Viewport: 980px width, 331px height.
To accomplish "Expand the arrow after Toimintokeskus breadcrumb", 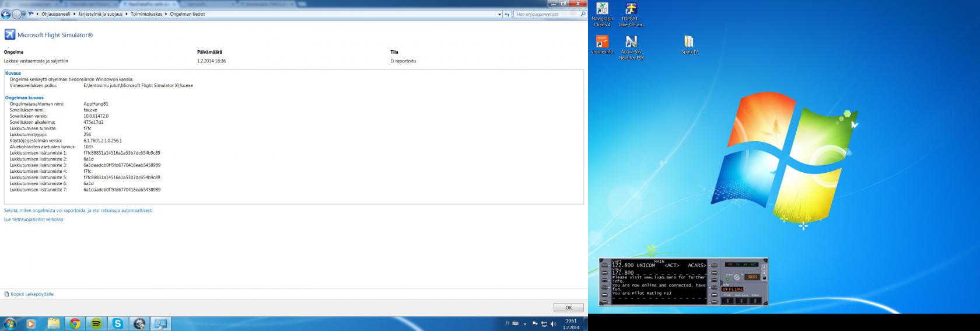I will click(167, 14).
